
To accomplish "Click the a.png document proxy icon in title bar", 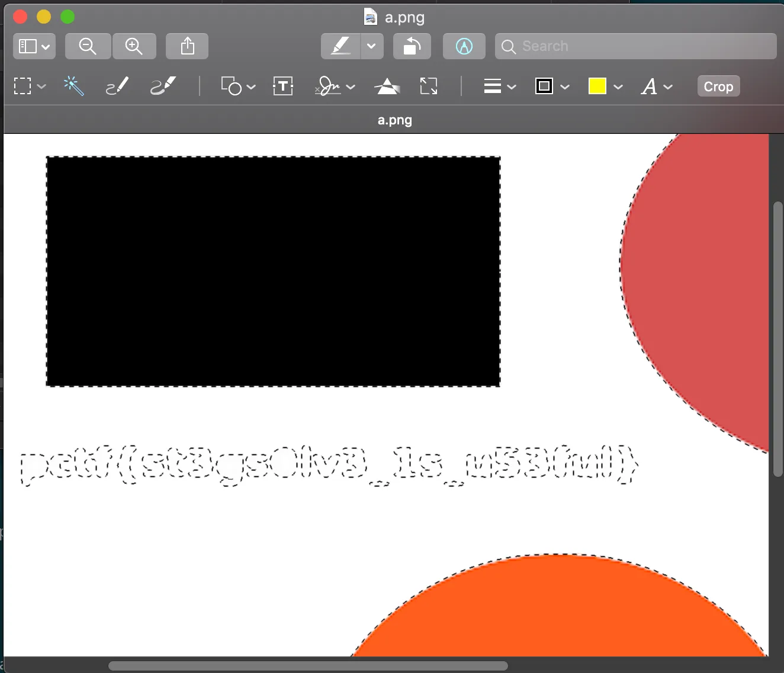I will 371,17.
